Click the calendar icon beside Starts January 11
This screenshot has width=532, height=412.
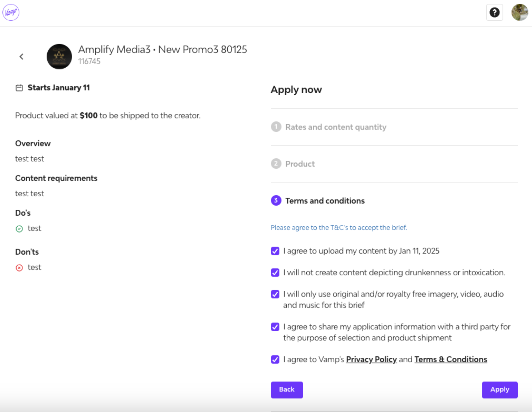pyautogui.click(x=19, y=88)
